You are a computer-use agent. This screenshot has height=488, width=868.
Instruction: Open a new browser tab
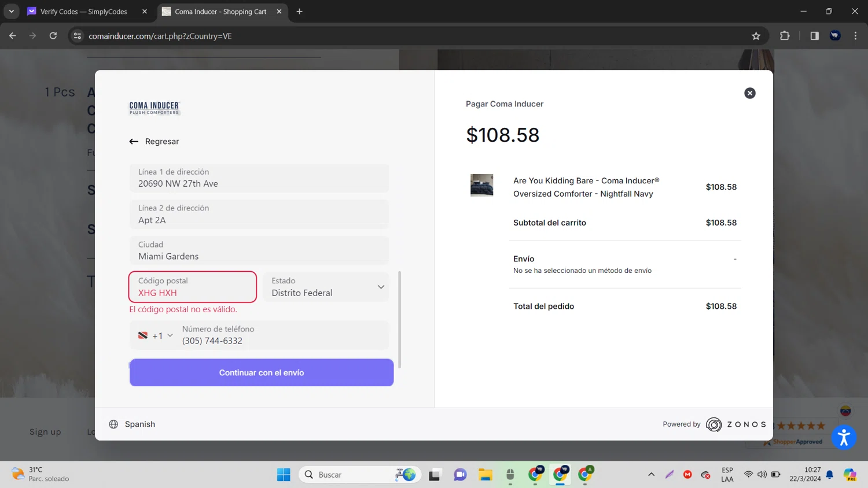[299, 12]
